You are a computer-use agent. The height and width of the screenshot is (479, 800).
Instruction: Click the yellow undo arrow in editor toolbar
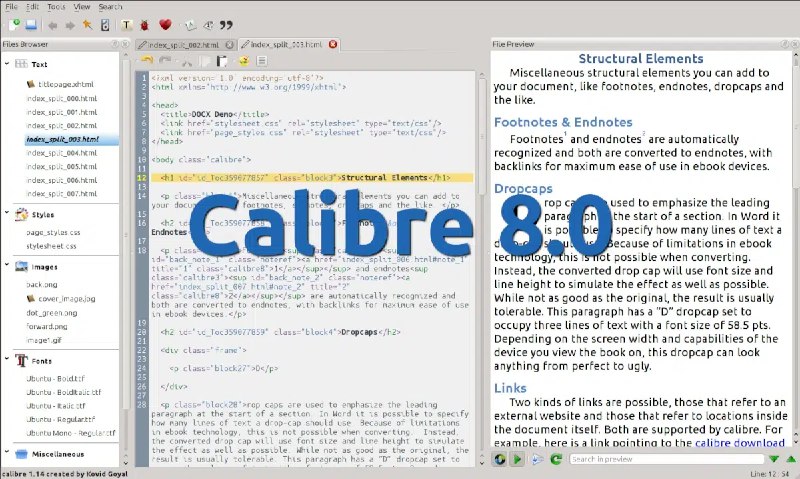coord(147,61)
